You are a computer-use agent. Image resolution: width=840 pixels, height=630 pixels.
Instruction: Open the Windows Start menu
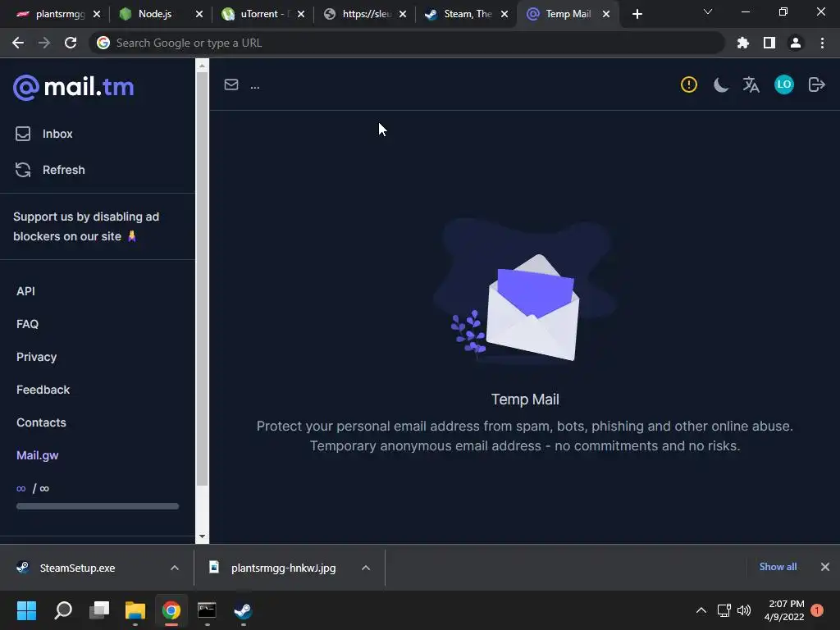[26, 610]
